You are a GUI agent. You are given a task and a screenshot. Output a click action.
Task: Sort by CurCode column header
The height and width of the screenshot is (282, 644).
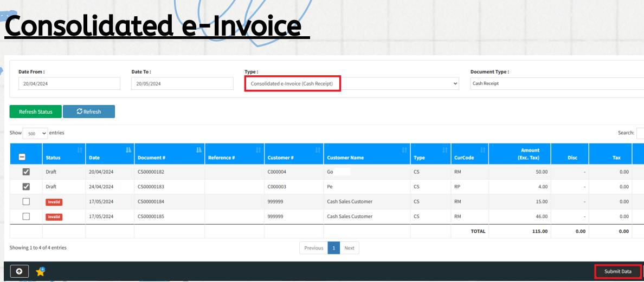[469, 154]
